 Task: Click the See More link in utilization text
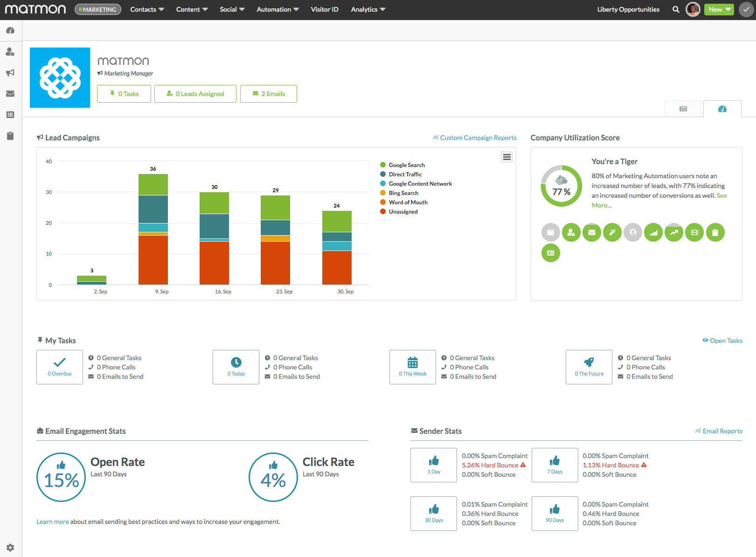click(x=721, y=195)
